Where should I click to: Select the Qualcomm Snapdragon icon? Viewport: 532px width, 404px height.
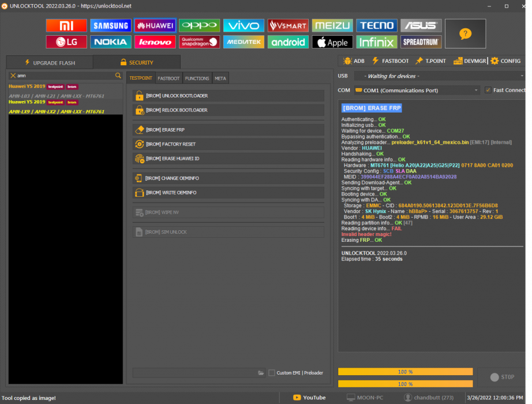(199, 42)
